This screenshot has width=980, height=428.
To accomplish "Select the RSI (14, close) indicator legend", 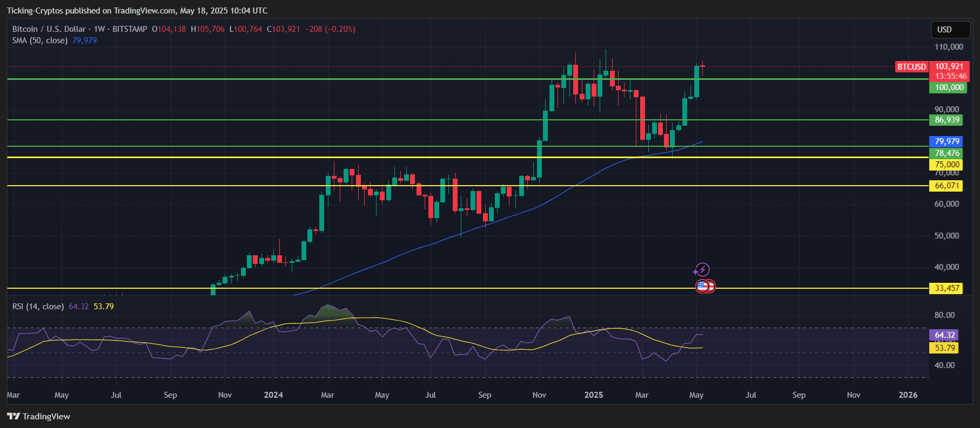I will click(38, 307).
